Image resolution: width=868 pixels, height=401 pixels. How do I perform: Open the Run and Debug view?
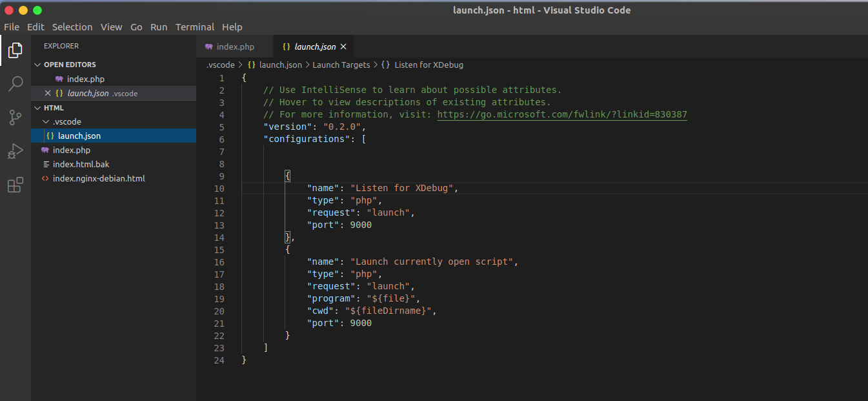click(15, 151)
